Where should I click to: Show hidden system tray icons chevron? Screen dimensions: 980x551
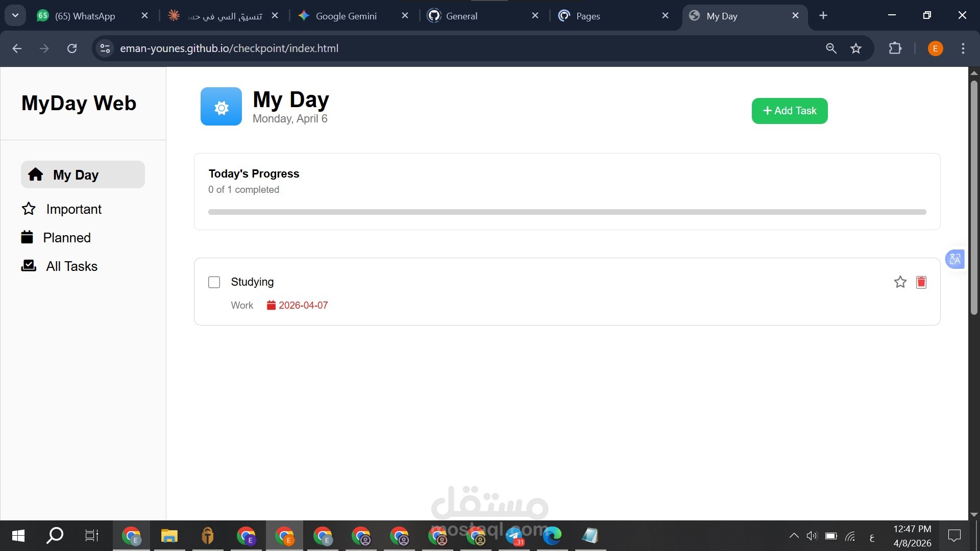click(794, 536)
